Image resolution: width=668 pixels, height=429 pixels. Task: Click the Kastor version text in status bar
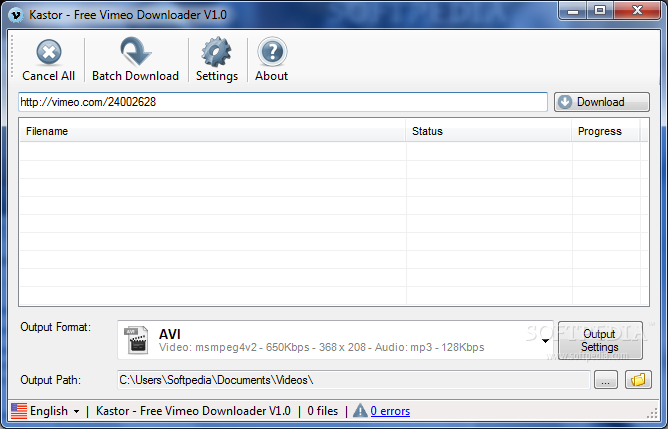(193, 411)
